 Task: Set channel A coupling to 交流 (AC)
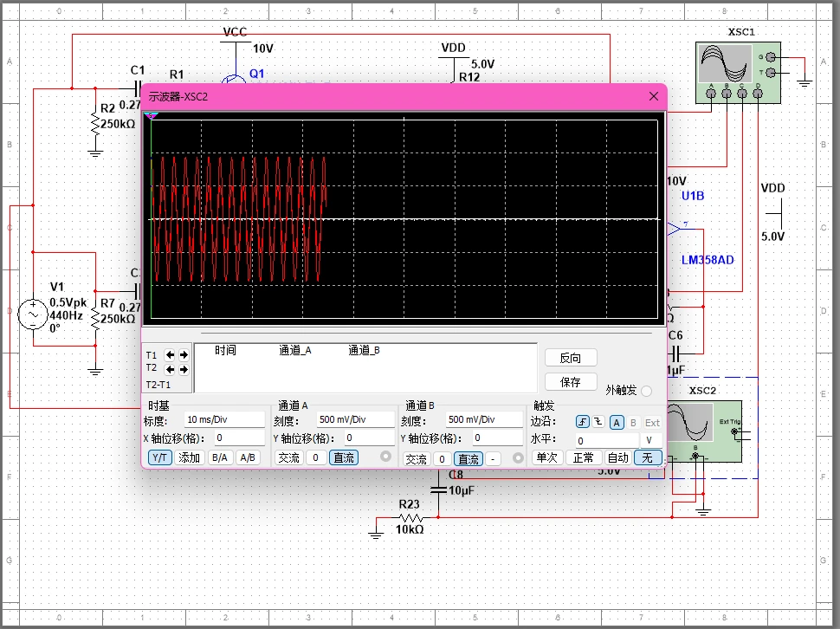289,457
